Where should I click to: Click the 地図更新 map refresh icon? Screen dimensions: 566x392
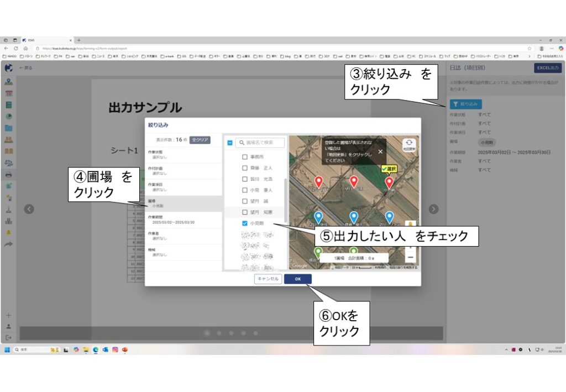click(x=410, y=144)
